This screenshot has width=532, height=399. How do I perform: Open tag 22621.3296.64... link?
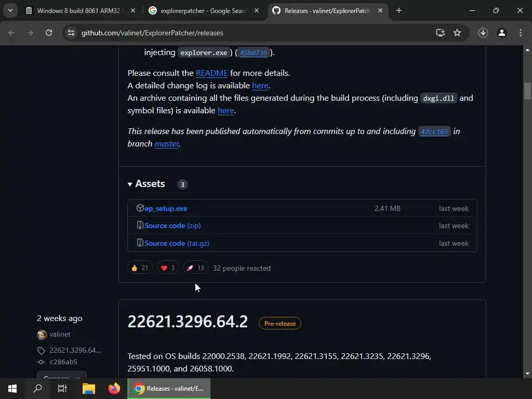click(75, 350)
